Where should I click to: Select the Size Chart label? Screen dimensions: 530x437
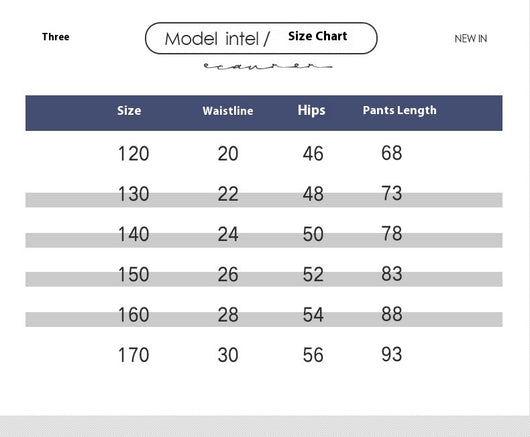tap(318, 36)
